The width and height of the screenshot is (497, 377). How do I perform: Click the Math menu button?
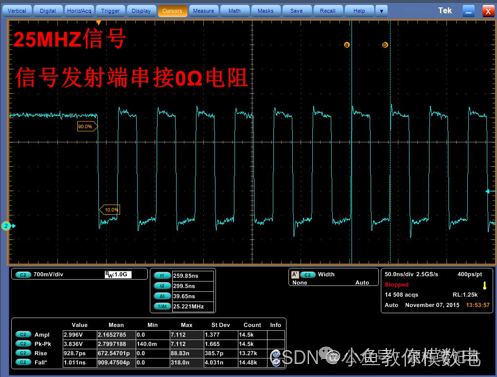point(234,11)
